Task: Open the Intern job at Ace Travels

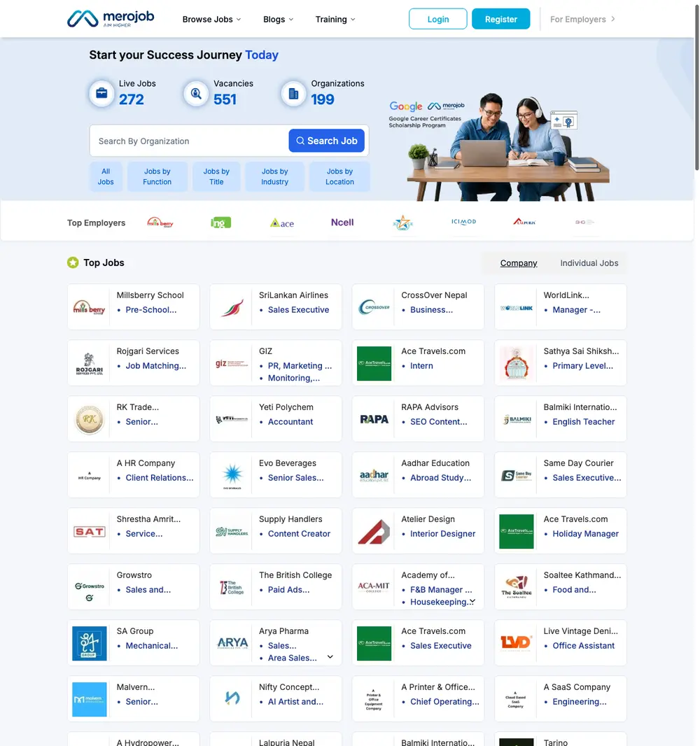Action: pyautogui.click(x=421, y=366)
